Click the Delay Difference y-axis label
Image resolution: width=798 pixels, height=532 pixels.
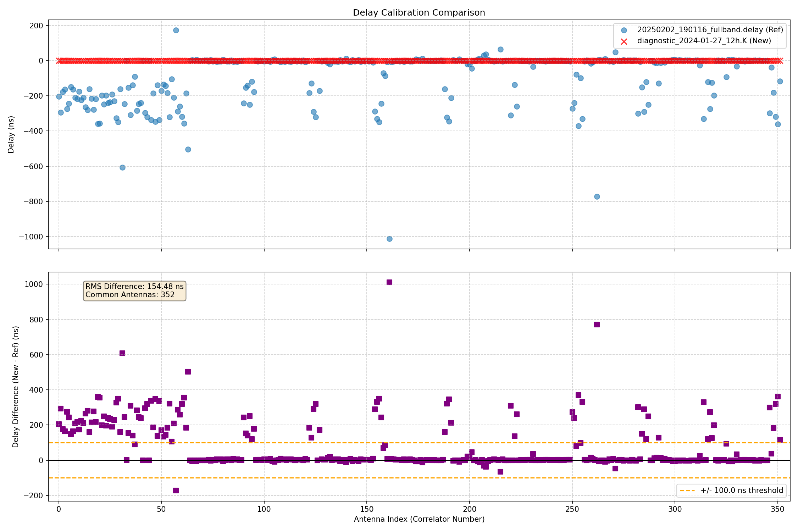[x=16, y=387]
